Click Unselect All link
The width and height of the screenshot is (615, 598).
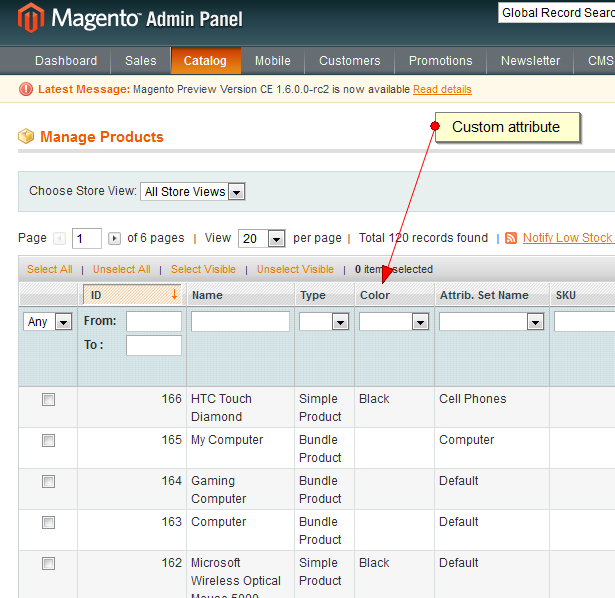(122, 269)
